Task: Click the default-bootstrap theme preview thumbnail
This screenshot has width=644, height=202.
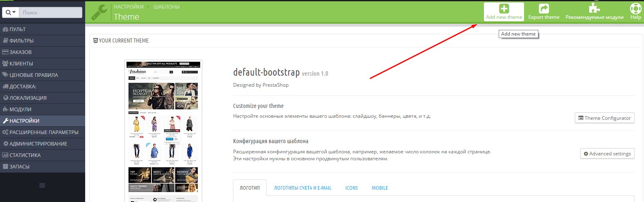Action: (163, 131)
